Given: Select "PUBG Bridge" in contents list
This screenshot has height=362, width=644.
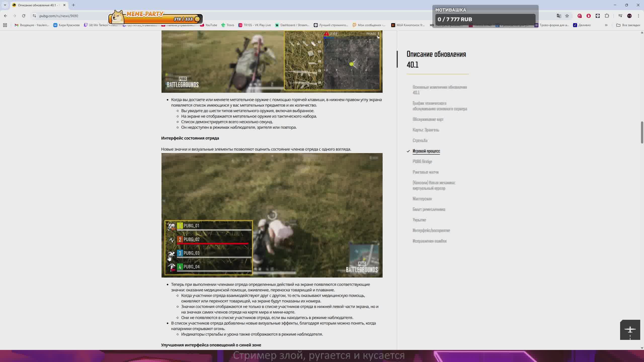Looking at the screenshot, I should pyautogui.click(x=422, y=162).
